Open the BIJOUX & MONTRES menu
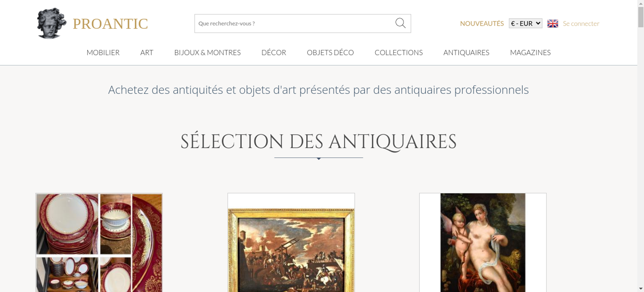 (207, 52)
